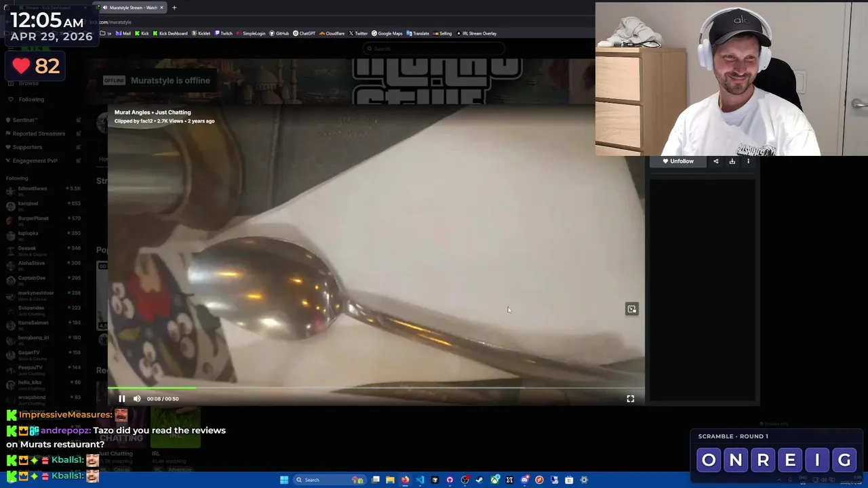Viewport: 868px width, 488px height.
Task: Open Microsoft Store from the taskbar
Action: click(x=569, y=480)
